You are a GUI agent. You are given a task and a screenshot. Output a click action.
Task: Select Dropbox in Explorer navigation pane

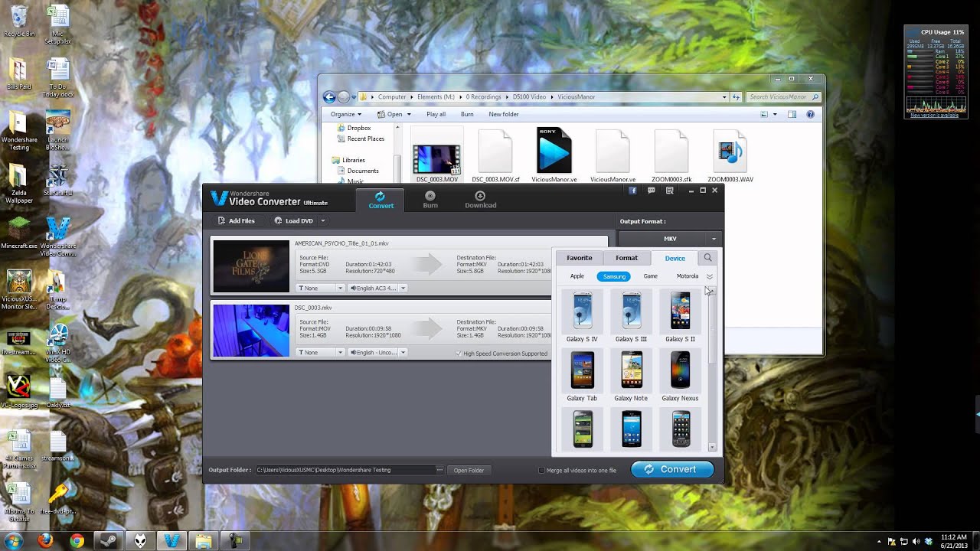pyautogui.click(x=358, y=129)
